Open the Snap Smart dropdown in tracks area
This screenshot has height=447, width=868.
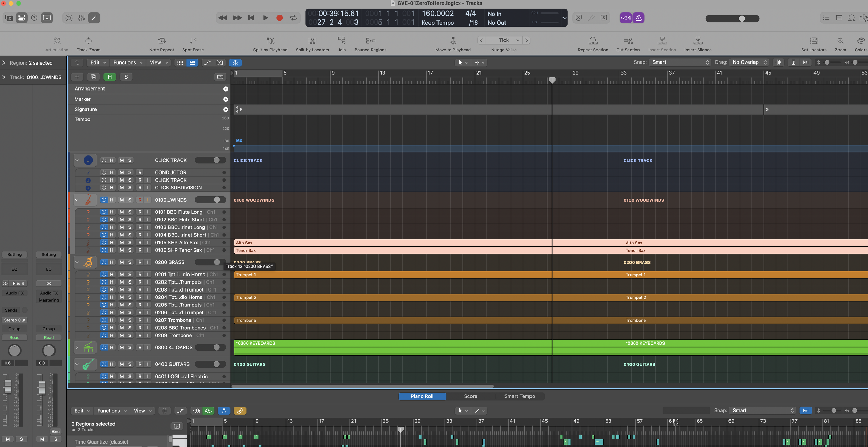(x=680, y=62)
